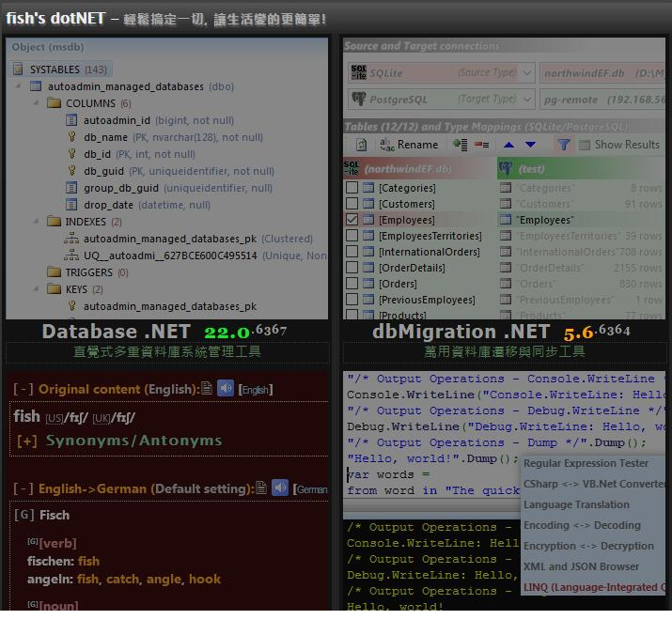Click the Rename tool icon
The width and height of the screenshot is (672, 635).
point(387,145)
